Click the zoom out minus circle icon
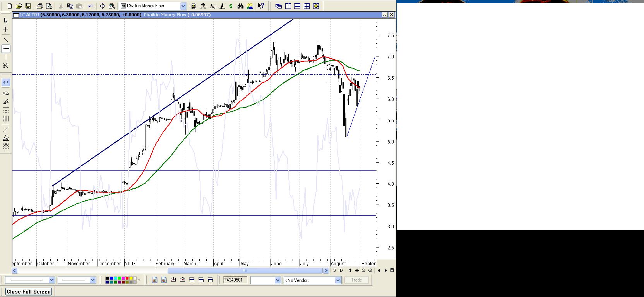 point(363,270)
